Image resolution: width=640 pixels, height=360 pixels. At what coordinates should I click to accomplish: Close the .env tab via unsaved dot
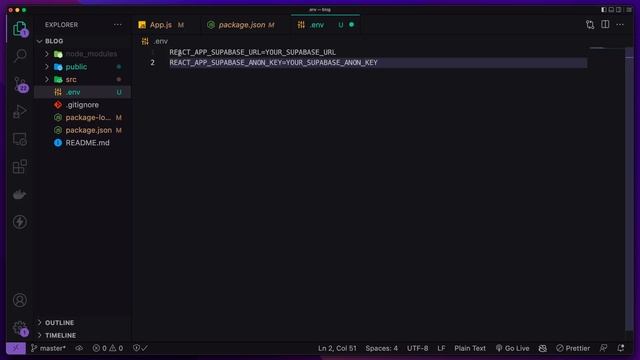coord(351,25)
